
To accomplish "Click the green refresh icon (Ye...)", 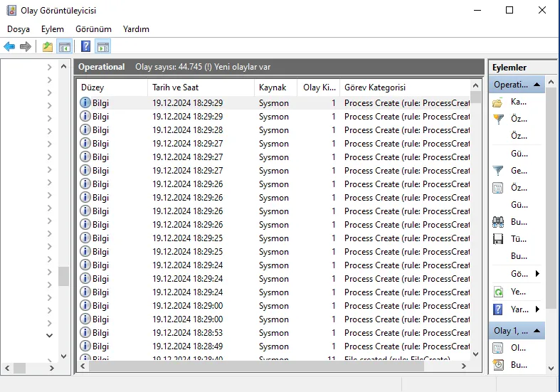I will [x=498, y=292].
